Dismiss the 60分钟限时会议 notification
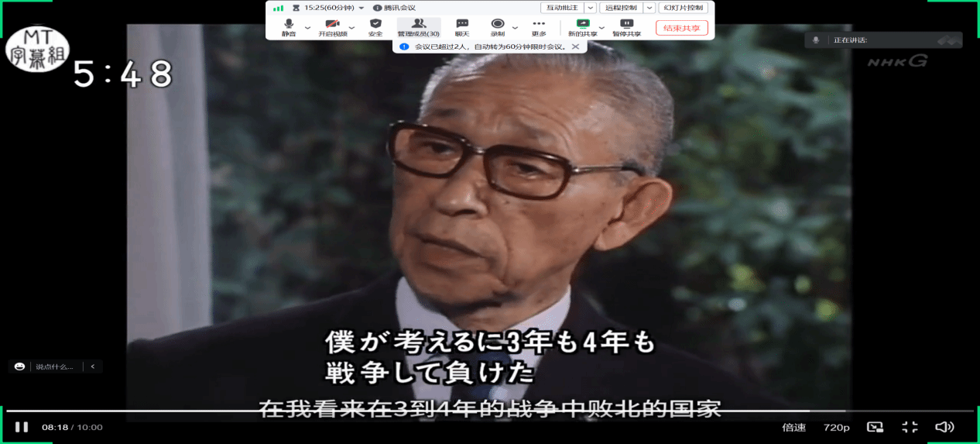This screenshot has height=444, width=980. point(575,46)
